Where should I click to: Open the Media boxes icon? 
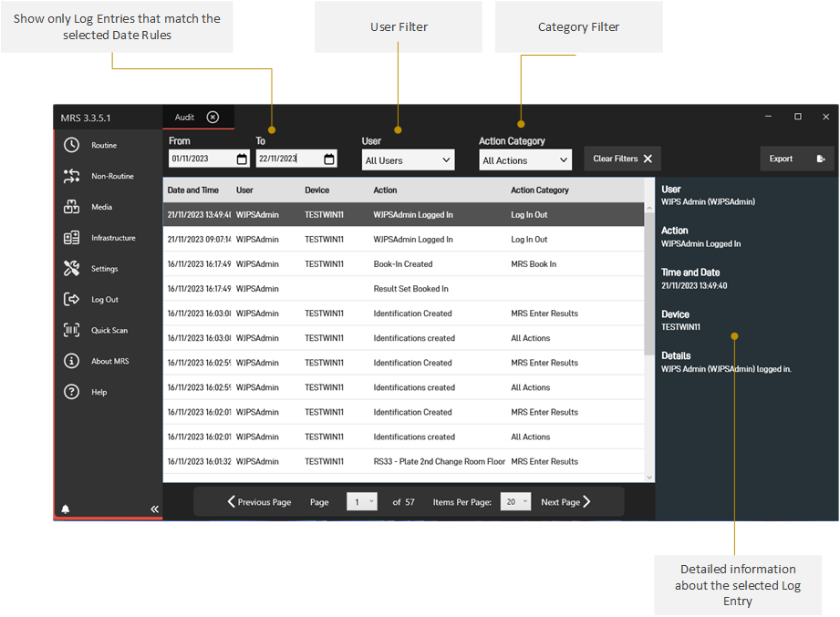coord(72,207)
